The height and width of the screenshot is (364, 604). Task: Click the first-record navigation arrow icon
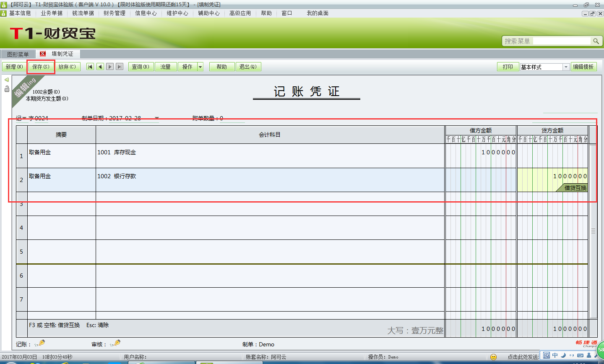[x=90, y=66]
